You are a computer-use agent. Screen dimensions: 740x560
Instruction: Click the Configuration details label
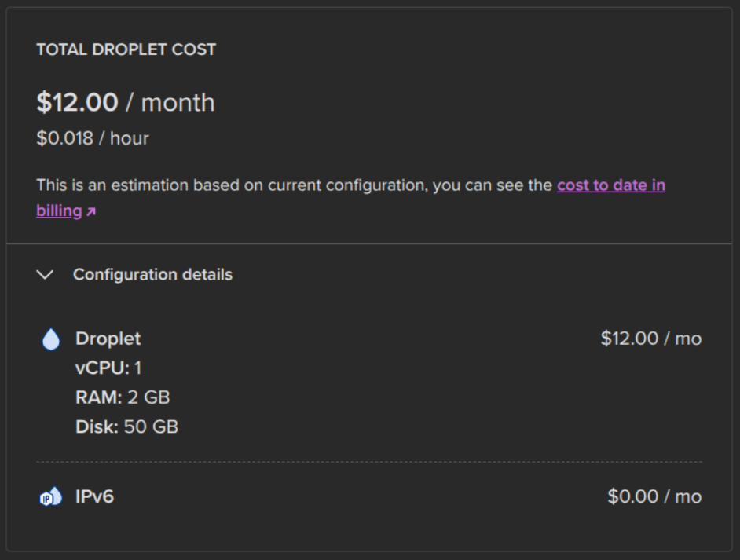(152, 274)
